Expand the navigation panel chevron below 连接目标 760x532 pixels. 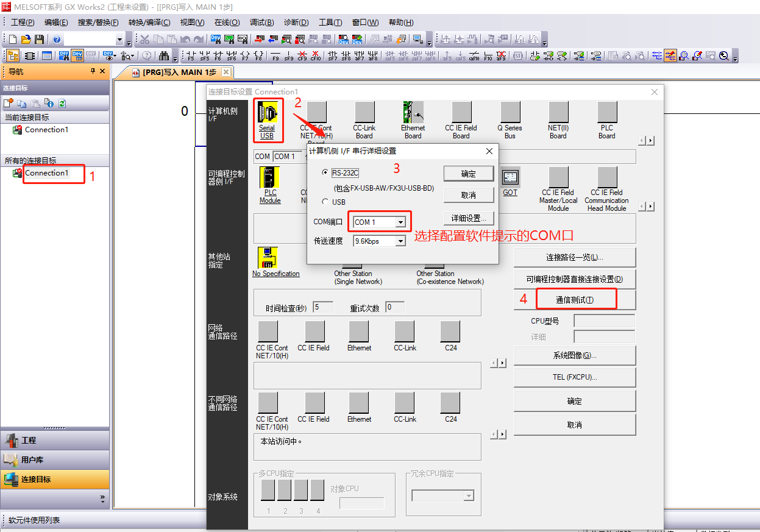102,499
